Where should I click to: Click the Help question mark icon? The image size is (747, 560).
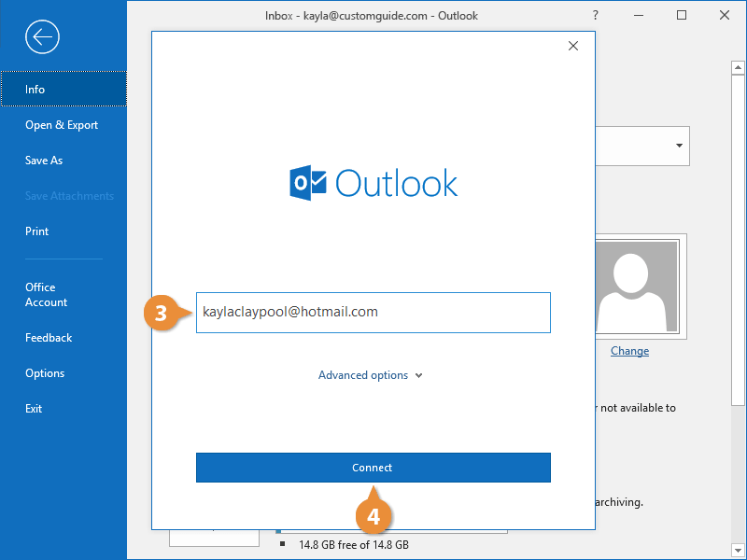(595, 15)
